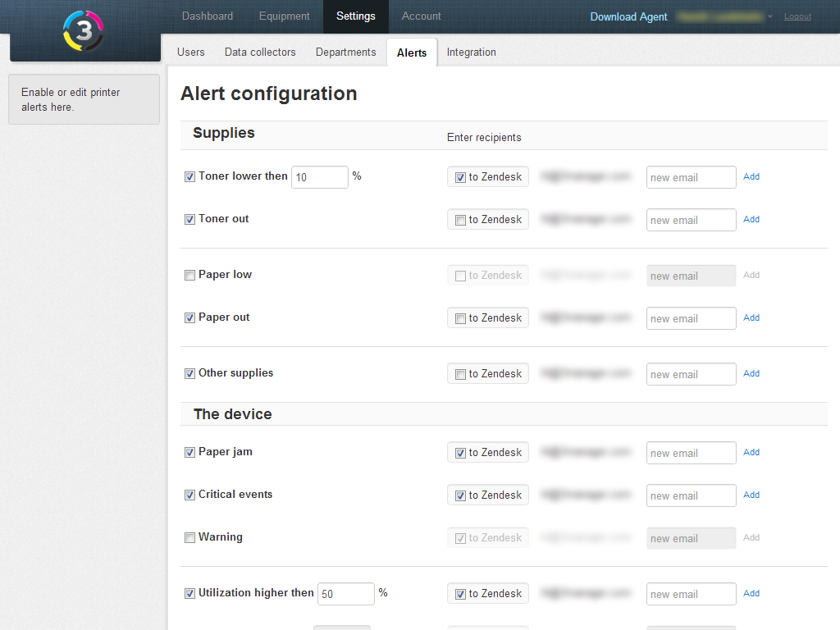Open the Dashboard menu
The width and height of the screenshot is (840, 630).
click(208, 16)
